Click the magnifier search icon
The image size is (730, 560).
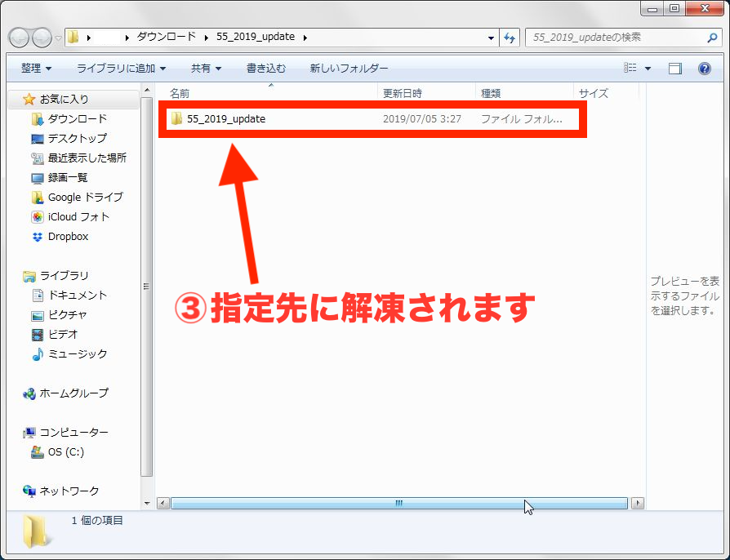point(712,38)
